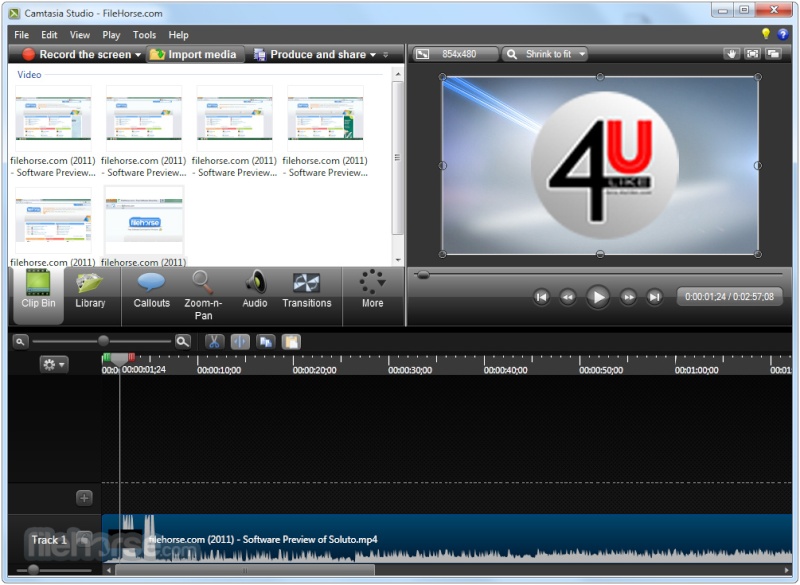Click the 00:00:30;00 ruler mark

tap(410, 370)
